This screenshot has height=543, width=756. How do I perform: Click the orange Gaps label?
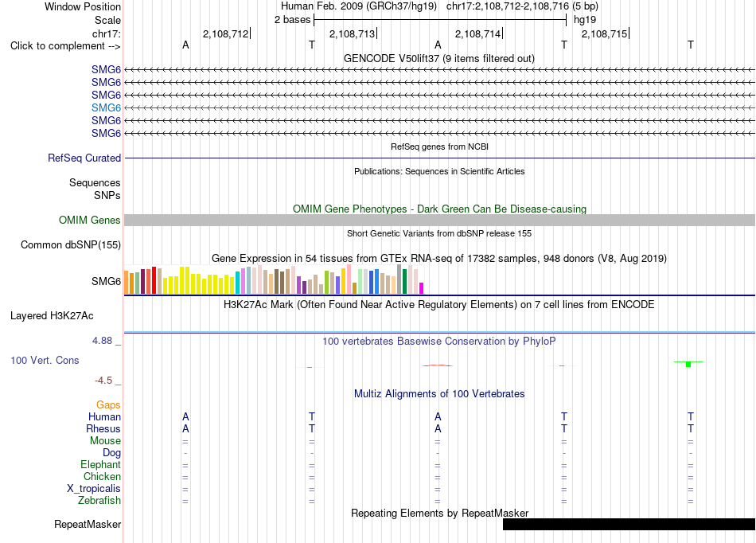tap(108, 405)
